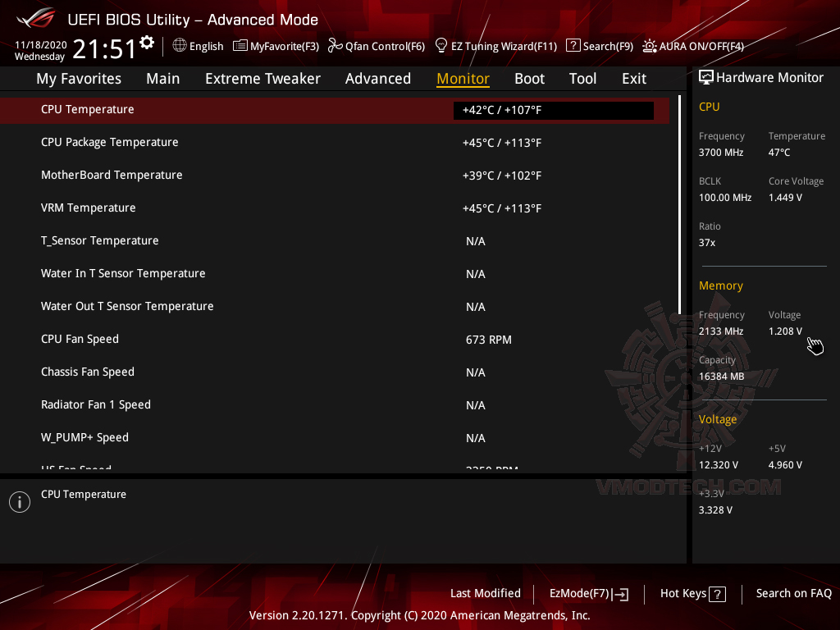
Task: Select Water In T Sensor Temperature
Action: coord(335,274)
